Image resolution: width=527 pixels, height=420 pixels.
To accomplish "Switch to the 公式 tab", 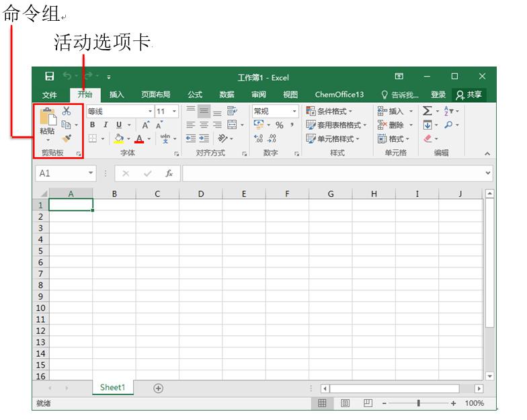I will pyautogui.click(x=195, y=94).
